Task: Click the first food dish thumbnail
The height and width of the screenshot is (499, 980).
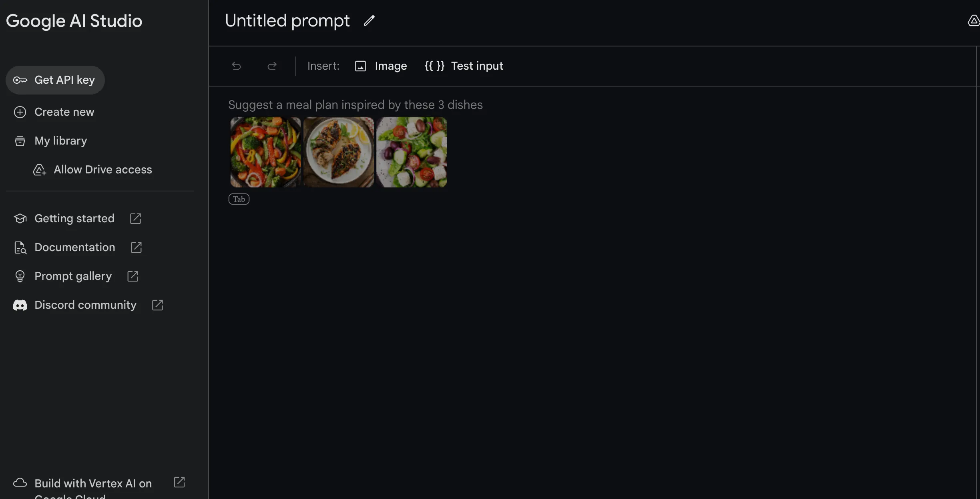Action: coord(265,151)
